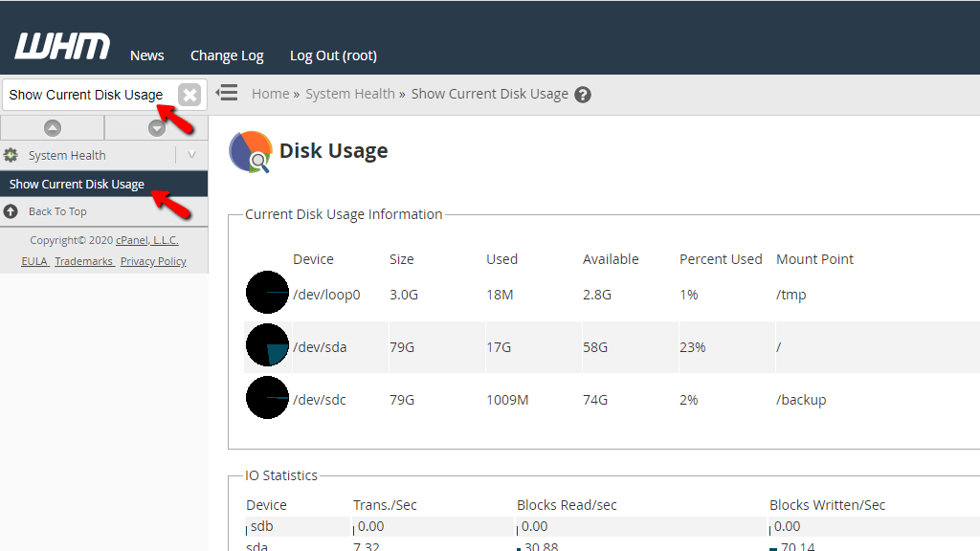The height and width of the screenshot is (551, 980).
Task: Click the down arrow navigation button in sidebar
Action: pos(156,128)
